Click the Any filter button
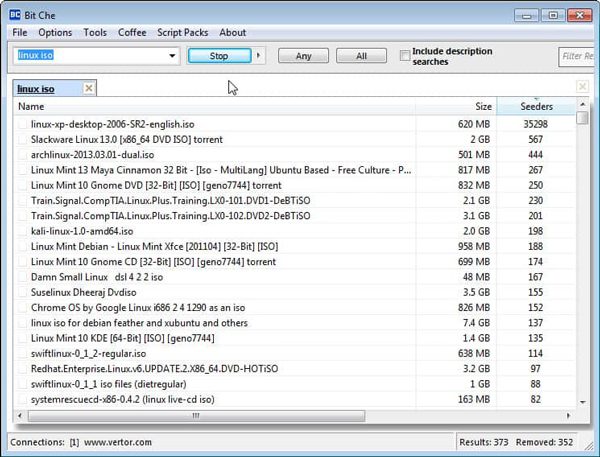 click(x=304, y=56)
